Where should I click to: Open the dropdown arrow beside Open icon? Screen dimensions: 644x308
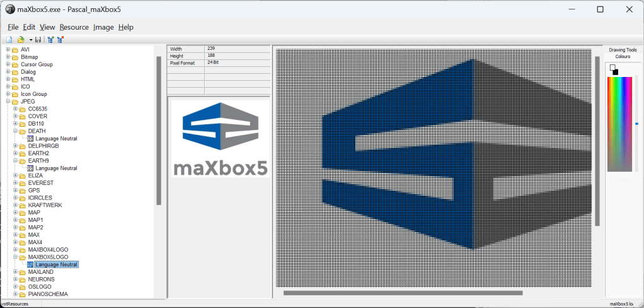(30, 40)
